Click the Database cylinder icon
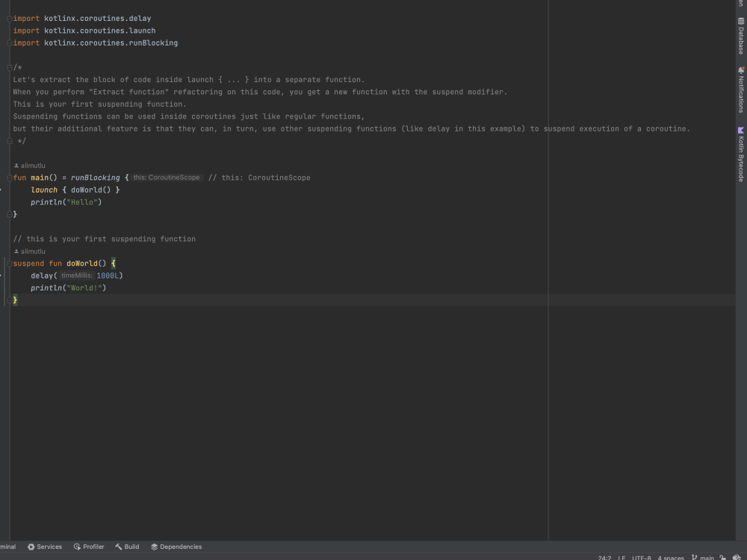Screen dimensions: 747x560 (x=741, y=21)
